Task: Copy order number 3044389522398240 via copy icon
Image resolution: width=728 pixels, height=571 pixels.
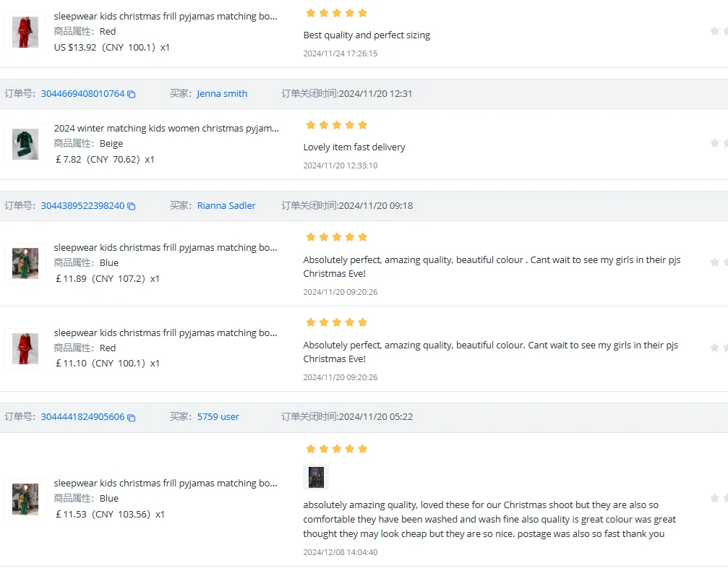Action: point(132,206)
